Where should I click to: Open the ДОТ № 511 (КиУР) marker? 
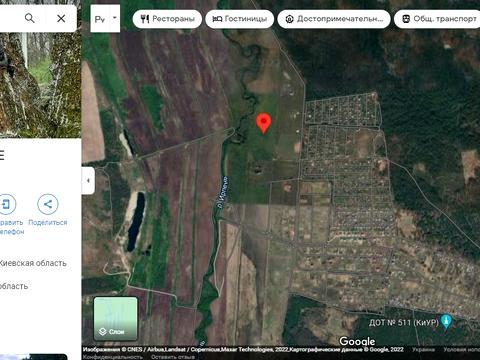click(446, 321)
